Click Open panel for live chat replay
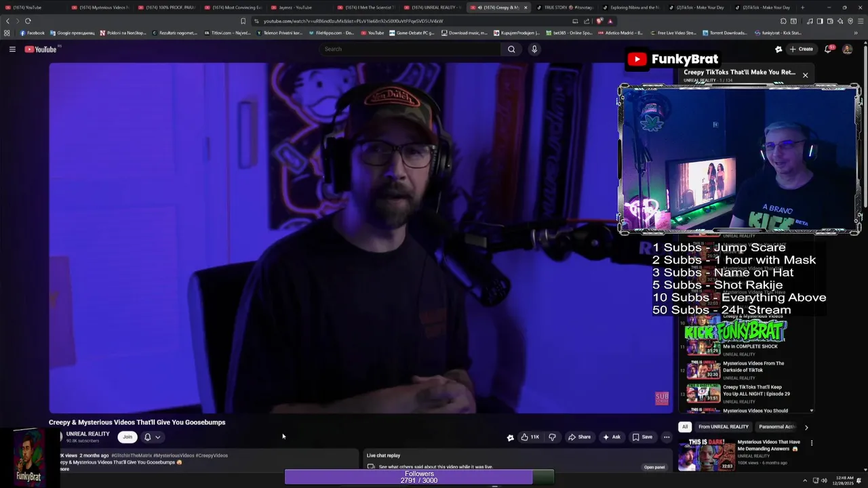Image resolution: width=868 pixels, height=488 pixels. pos(654,467)
